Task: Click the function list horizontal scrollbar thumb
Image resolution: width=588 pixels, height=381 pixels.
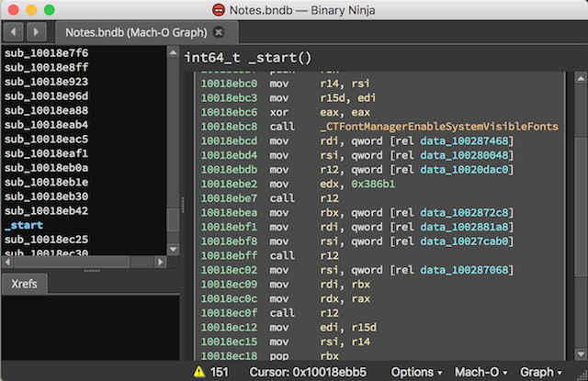Action: [72, 262]
